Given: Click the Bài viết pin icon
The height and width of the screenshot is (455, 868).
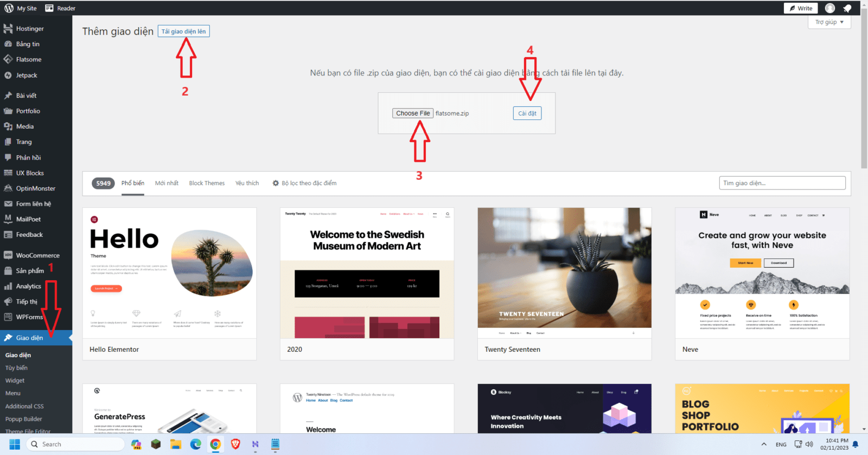Looking at the screenshot, I should pos(8,96).
